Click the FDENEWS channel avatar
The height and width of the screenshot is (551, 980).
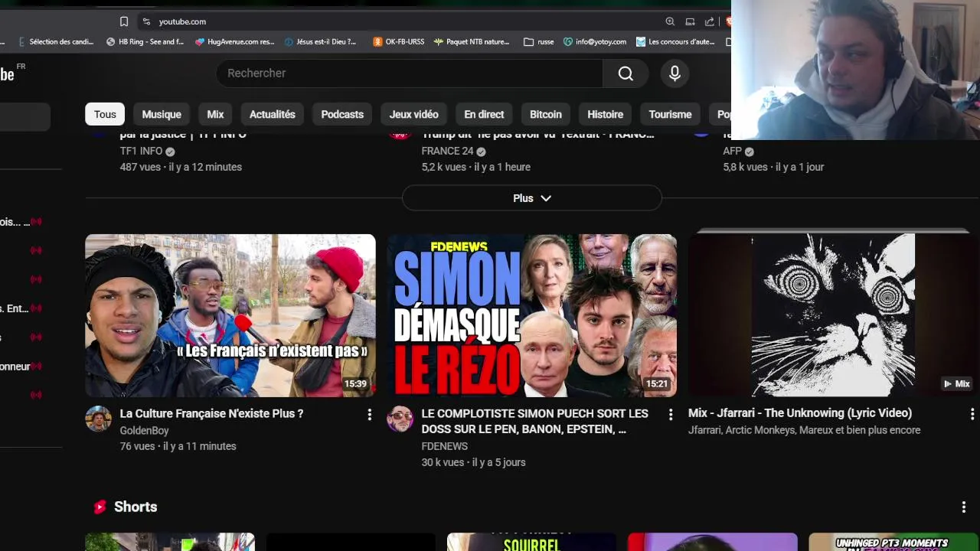point(400,419)
